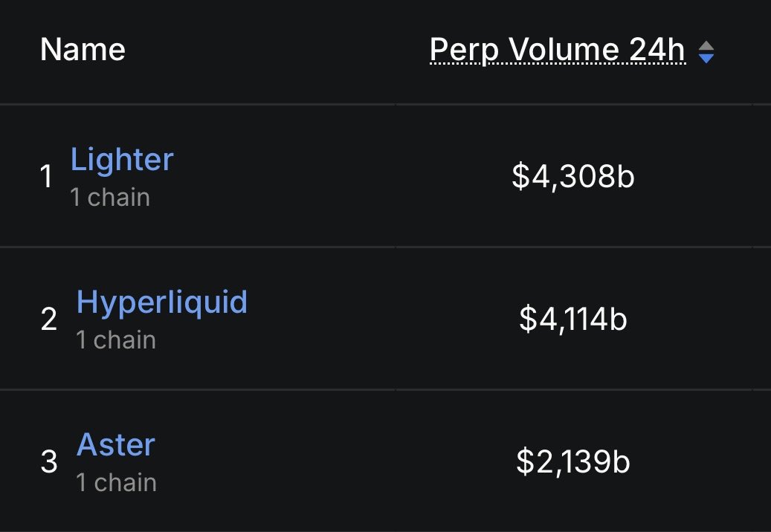Click the $2,139b volume value

[x=572, y=462]
